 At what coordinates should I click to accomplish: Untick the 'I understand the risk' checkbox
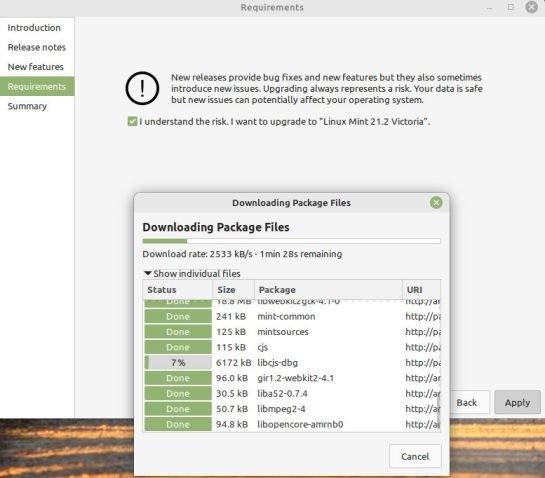click(x=132, y=121)
